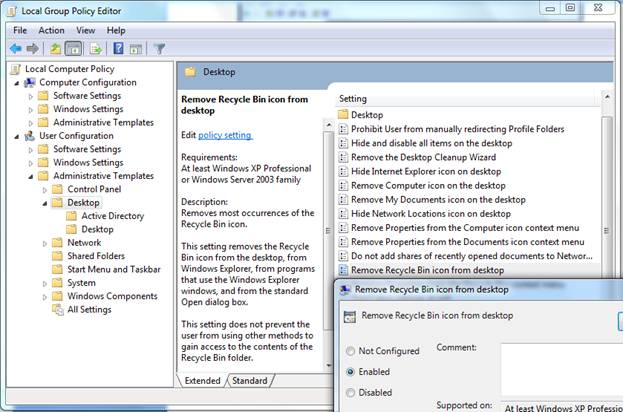Click the Remove the Desktop Cleanup Wizard policy icon

tap(343, 157)
